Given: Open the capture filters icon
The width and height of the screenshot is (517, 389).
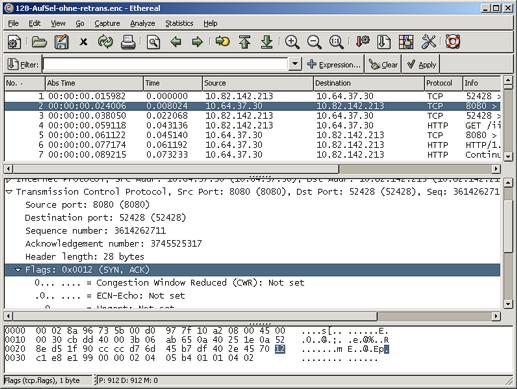Looking at the screenshot, I should tap(362, 42).
